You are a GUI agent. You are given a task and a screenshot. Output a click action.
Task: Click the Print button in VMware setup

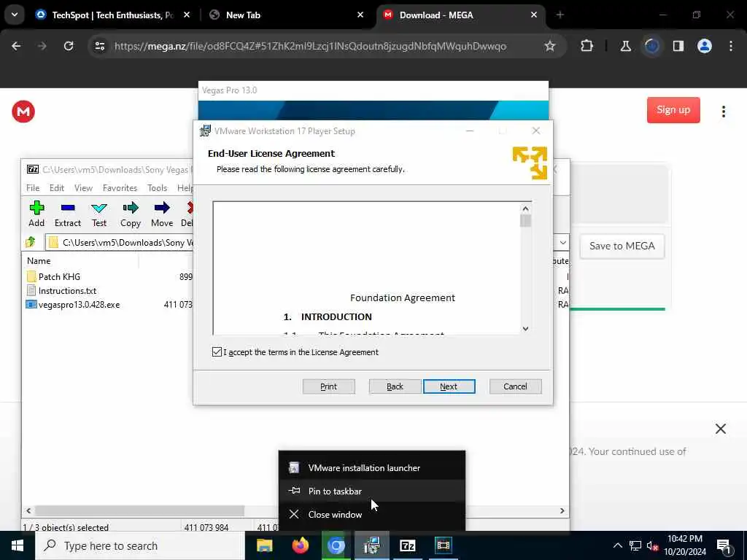(x=329, y=386)
